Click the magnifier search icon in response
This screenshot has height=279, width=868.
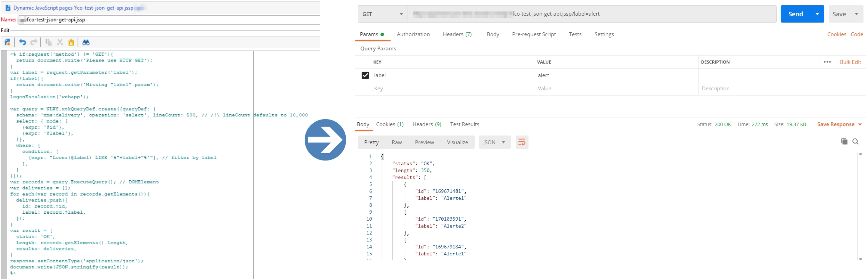tap(855, 141)
